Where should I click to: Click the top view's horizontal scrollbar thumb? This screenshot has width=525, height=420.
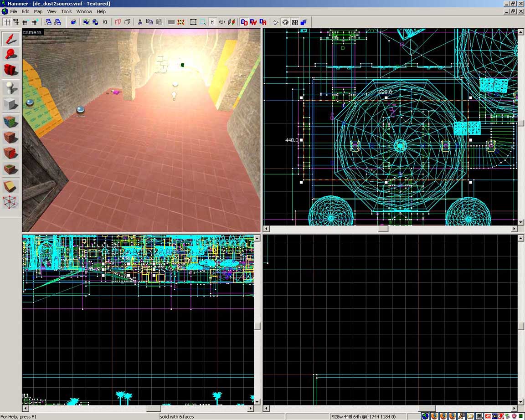tap(383, 229)
